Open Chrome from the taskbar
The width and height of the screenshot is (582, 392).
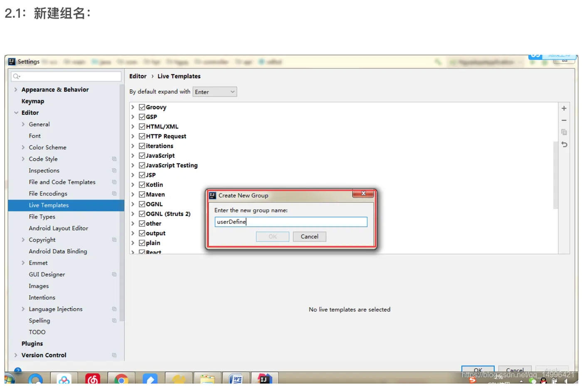click(x=121, y=379)
